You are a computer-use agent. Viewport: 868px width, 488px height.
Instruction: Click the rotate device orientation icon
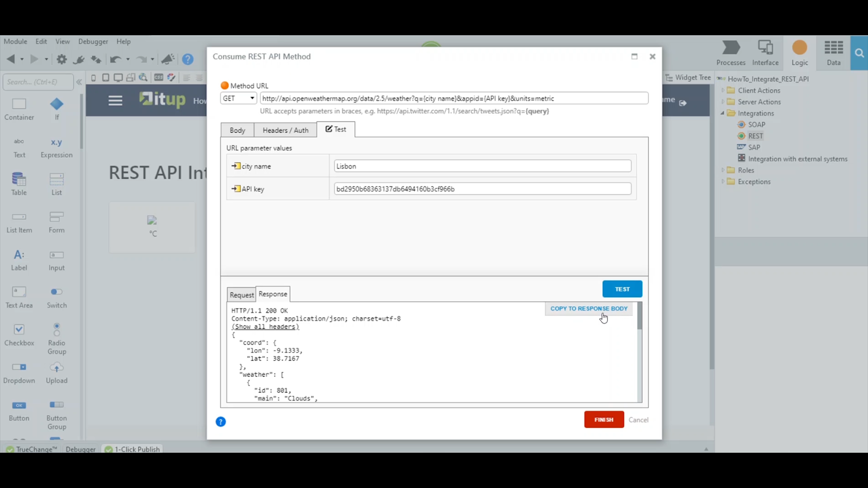coord(131,78)
